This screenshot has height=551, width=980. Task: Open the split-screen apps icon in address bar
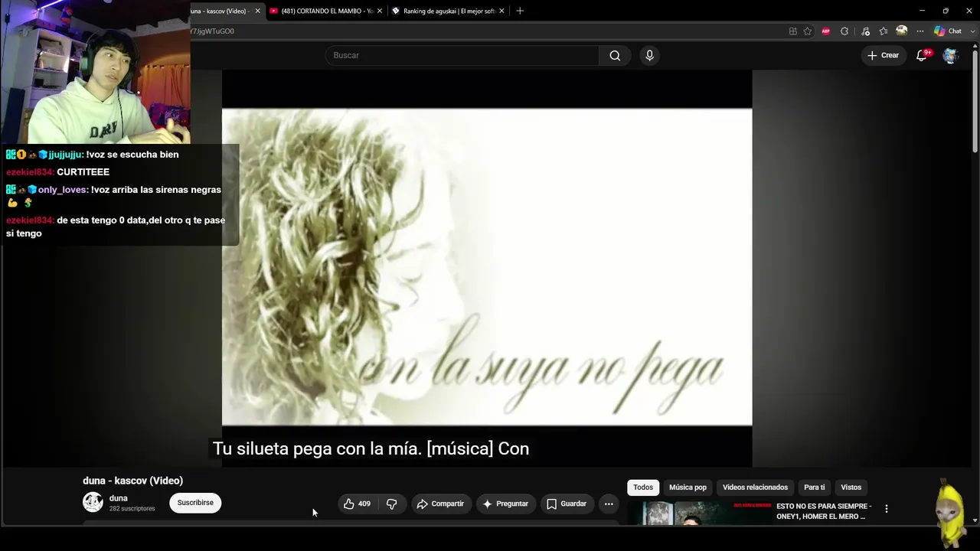pyautogui.click(x=793, y=31)
